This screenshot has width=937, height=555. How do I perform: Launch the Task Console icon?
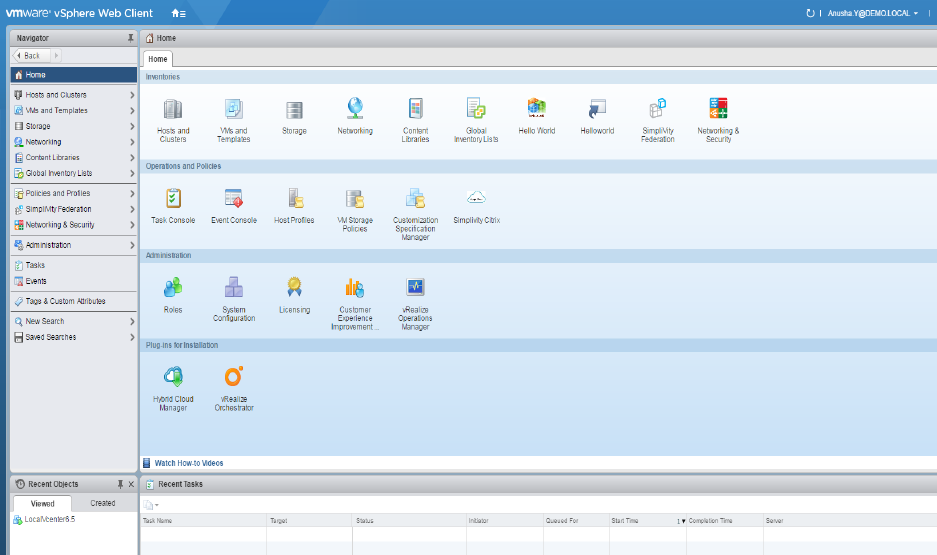(173, 199)
